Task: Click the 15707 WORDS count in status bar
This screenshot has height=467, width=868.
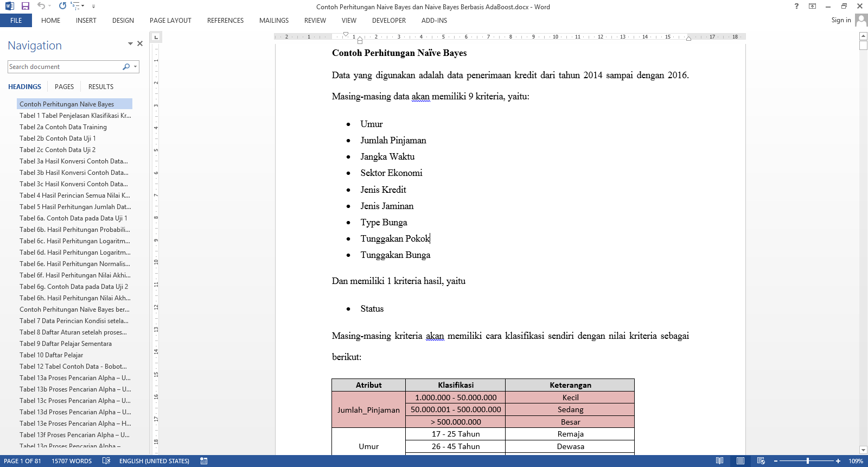Action: point(72,461)
